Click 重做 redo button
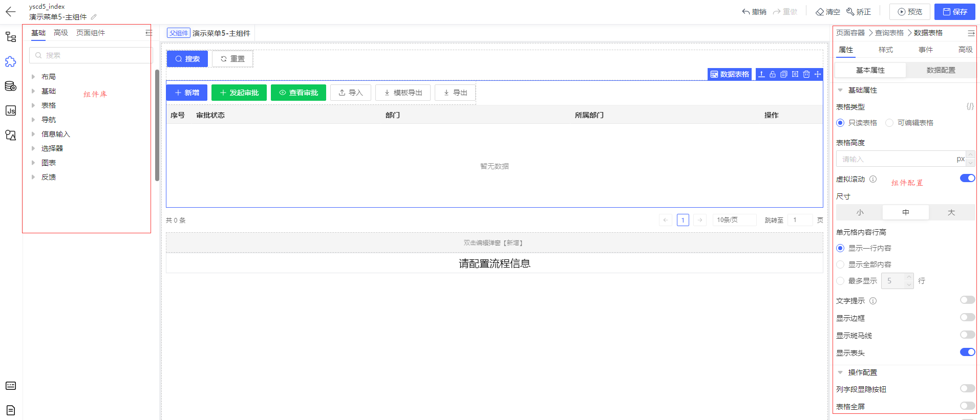 pyautogui.click(x=785, y=12)
